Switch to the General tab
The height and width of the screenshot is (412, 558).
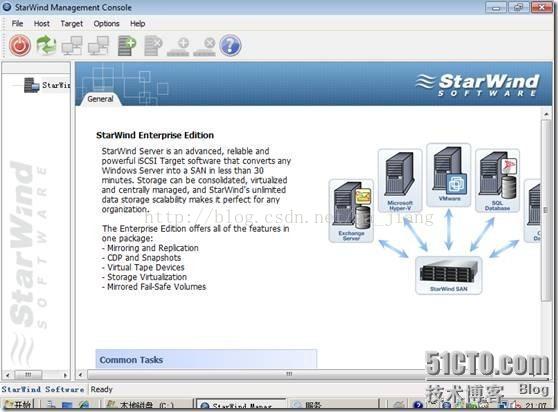click(x=100, y=99)
